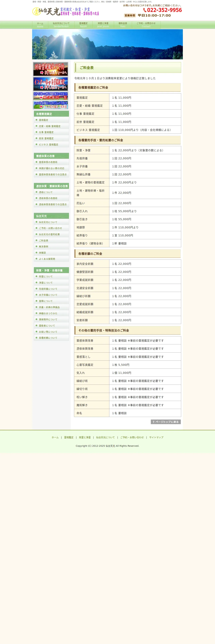This screenshot has width=215, height=644.
Task: Open sidebar link 供養・祈祷の準備品
Action: coord(51,307)
